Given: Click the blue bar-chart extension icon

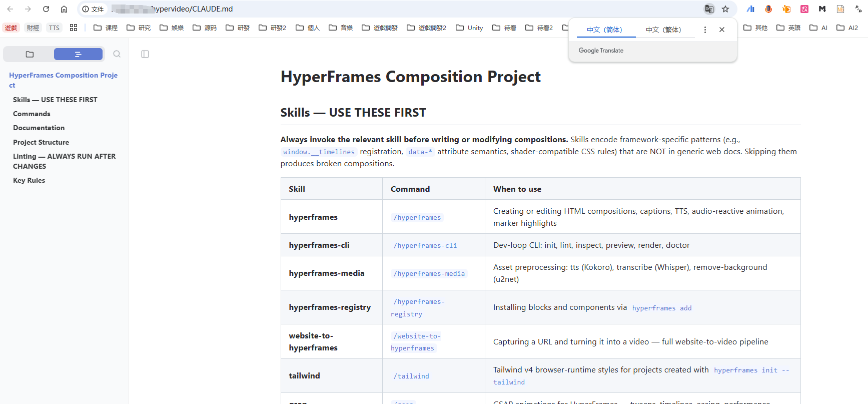Looking at the screenshot, I should (x=750, y=9).
